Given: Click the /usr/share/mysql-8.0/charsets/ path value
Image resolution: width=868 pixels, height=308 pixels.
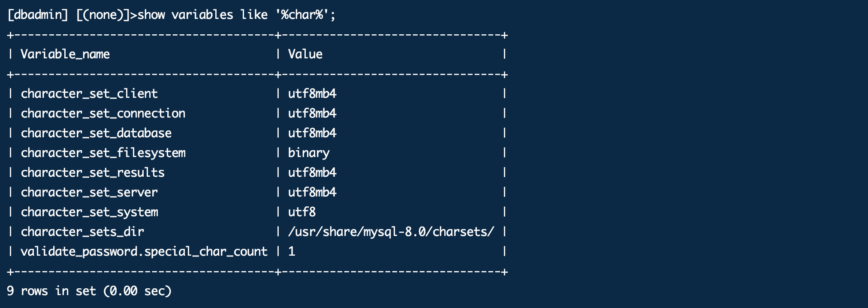Looking at the screenshot, I should 391,232.
